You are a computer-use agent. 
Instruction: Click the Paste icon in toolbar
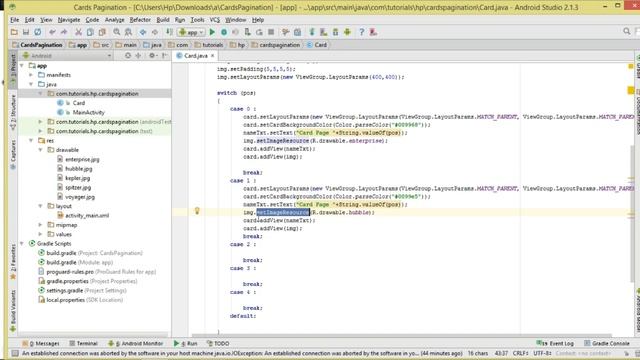coord(102,32)
